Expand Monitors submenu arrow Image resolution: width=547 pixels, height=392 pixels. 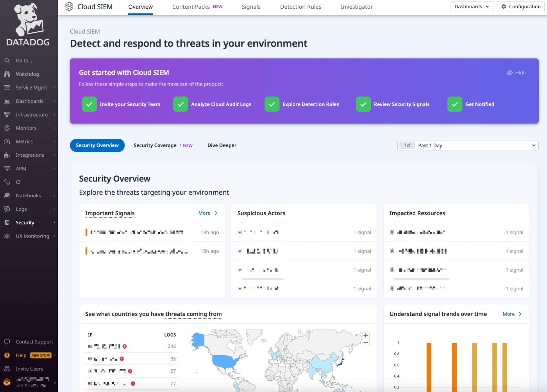(54, 128)
